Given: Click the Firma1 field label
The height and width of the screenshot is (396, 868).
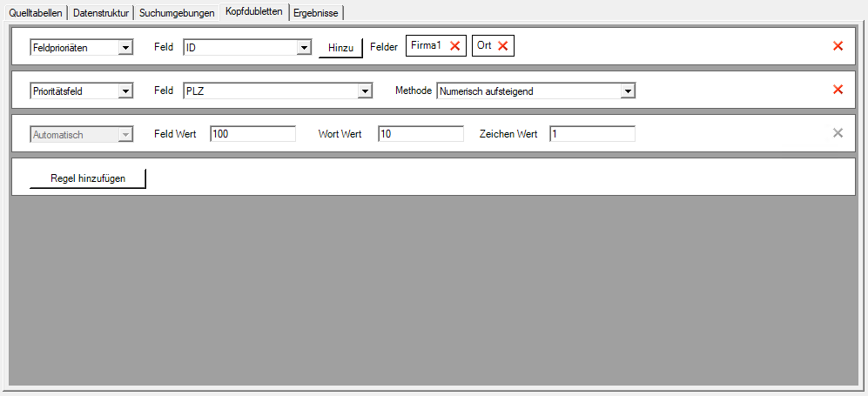Looking at the screenshot, I should pyautogui.click(x=426, y=46).
